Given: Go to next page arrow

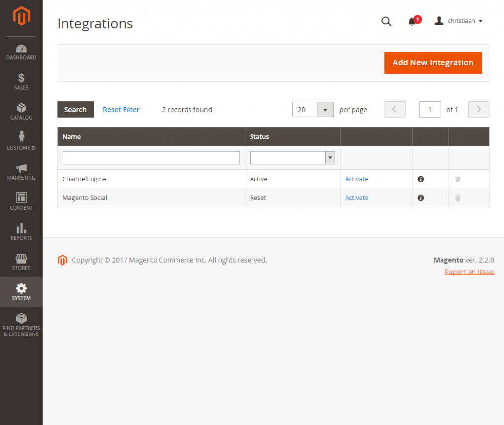Looking at the screenshot, I should [478, 110].
